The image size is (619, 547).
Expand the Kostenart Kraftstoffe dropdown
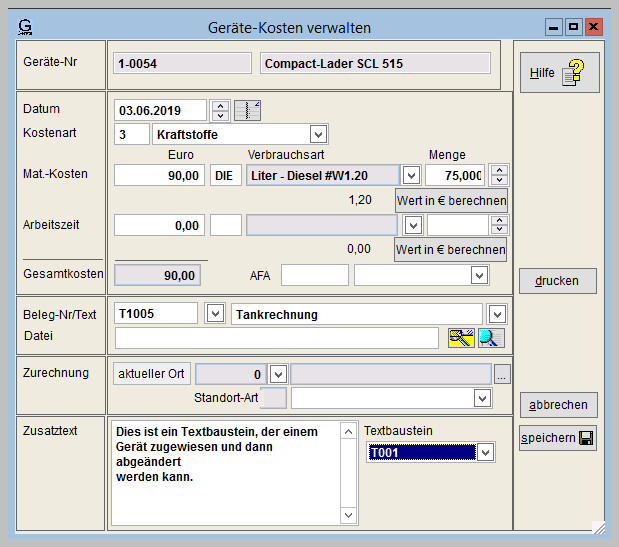pos(318,134)
